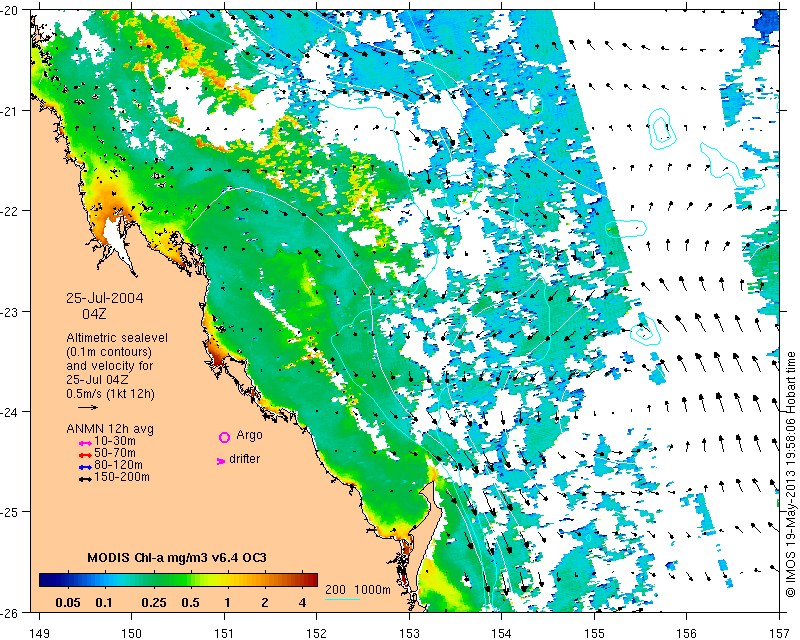Image resolution: width=800 pixels, height=640 pixels.
Task: Click the '0.5m/s (1kt 12h)' label
Action: click(x=110, y=394)
